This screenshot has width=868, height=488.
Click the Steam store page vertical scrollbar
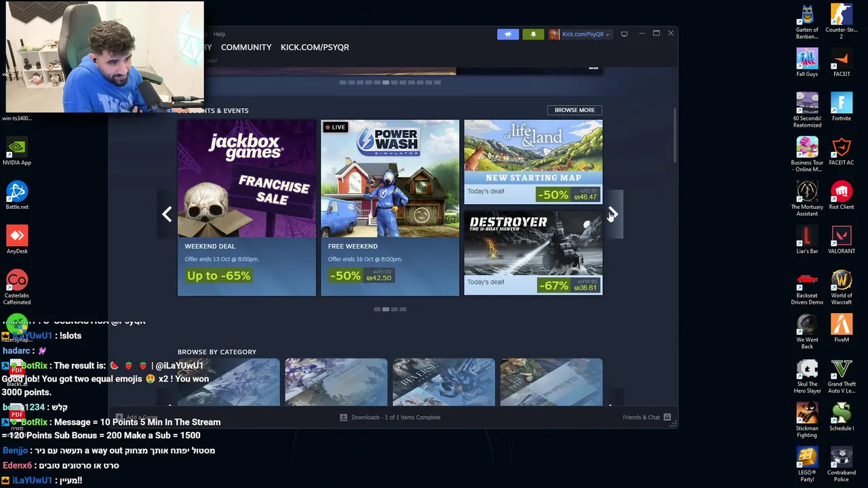[675, 136]
